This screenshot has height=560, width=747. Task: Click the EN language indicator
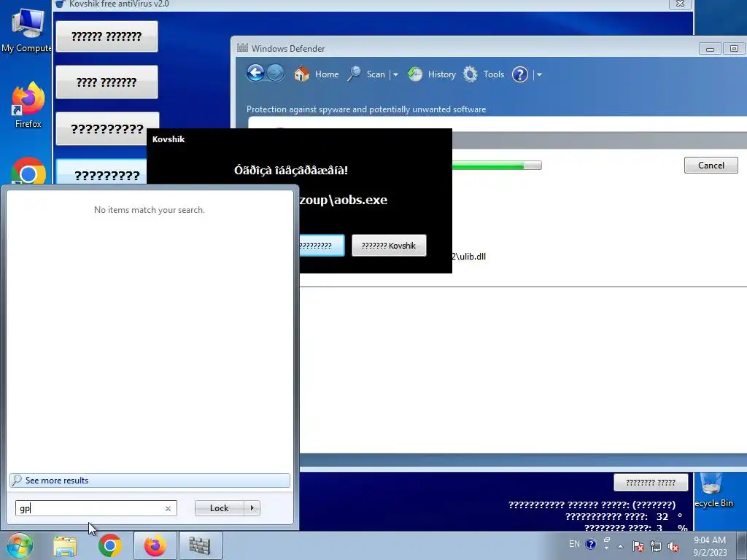pos(574,544)
